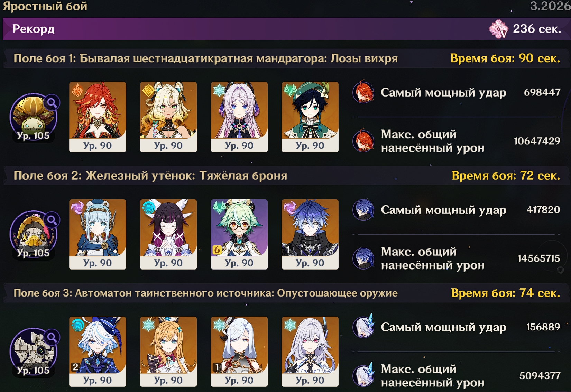571x392 pixels.
Task: Select the orange-haired Cryo character card
Action: pos(168,352)
